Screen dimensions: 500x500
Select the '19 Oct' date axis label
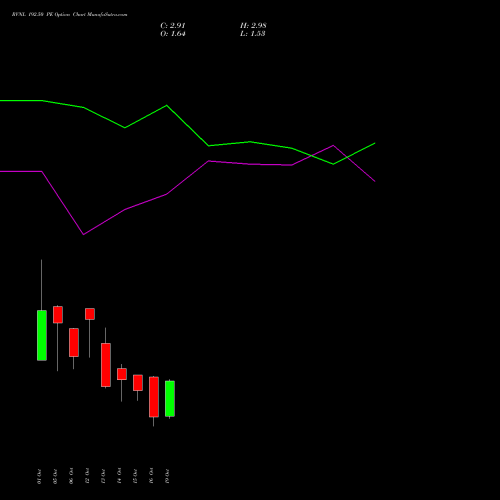pos(167,476)
